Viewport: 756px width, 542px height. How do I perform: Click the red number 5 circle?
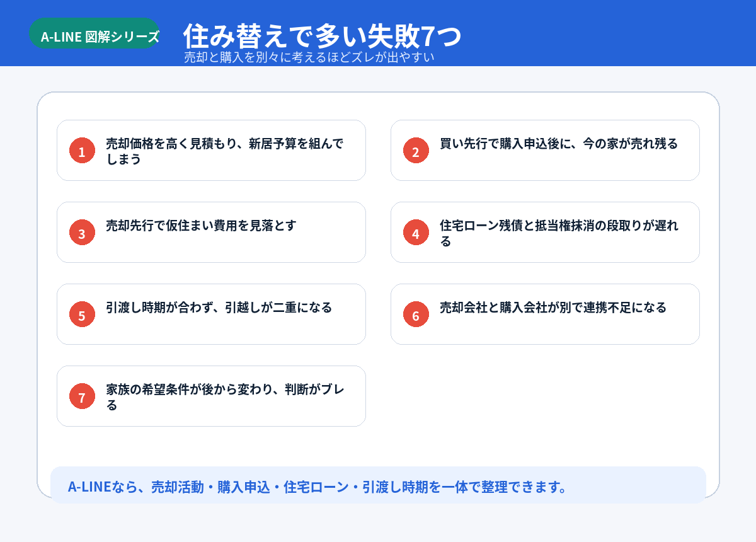tap(82, 314)
